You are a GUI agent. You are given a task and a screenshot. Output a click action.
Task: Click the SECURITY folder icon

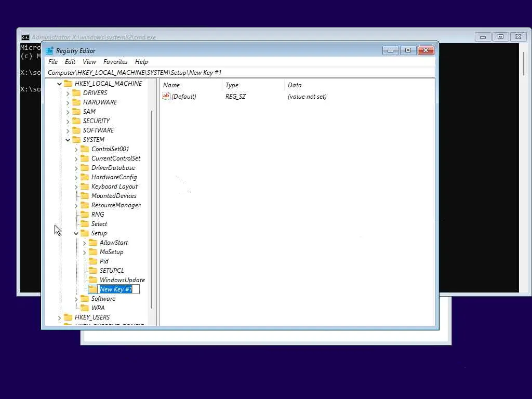(77, 121)
